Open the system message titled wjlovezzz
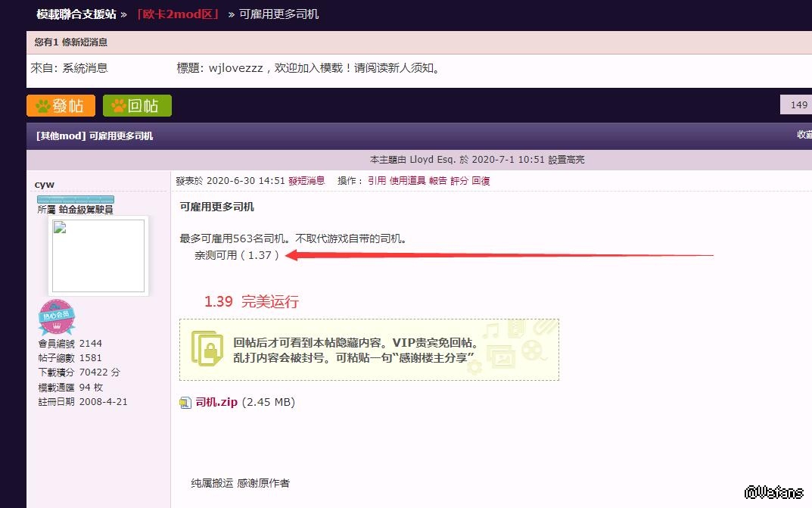This screenshot has width=812, height=508. coord(310,68)
